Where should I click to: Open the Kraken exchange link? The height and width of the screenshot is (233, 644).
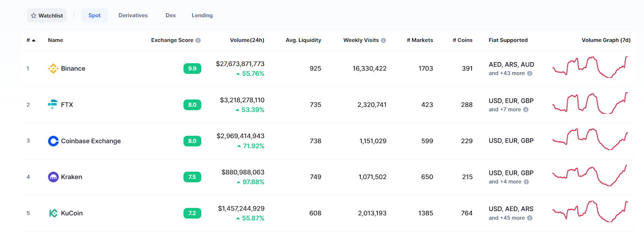pyautogui.click(x=72, y=177)
